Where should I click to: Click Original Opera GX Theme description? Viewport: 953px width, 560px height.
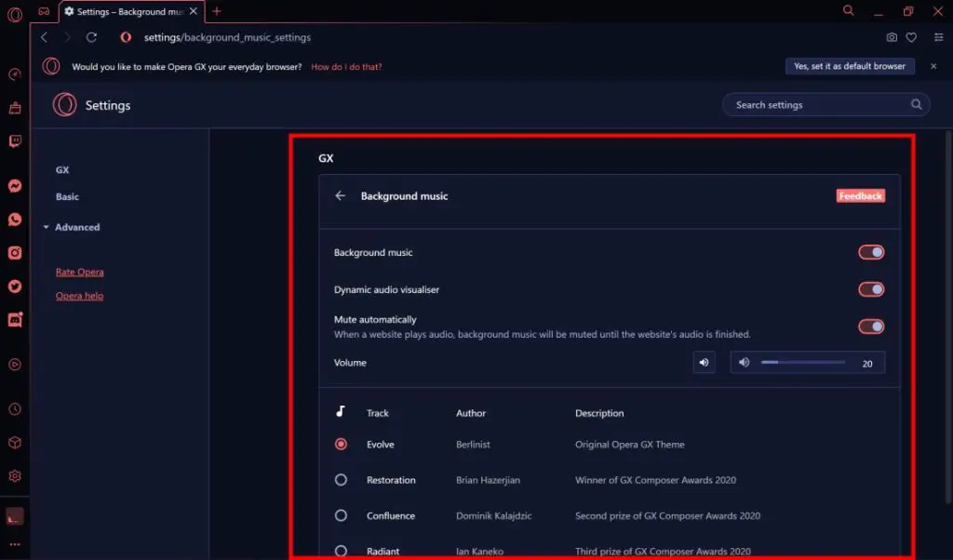click(630, 445)
